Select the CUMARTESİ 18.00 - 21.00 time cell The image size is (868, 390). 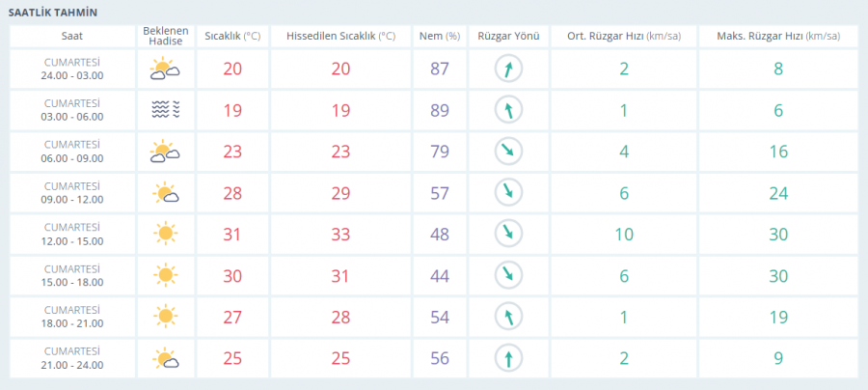pos(72,317)
